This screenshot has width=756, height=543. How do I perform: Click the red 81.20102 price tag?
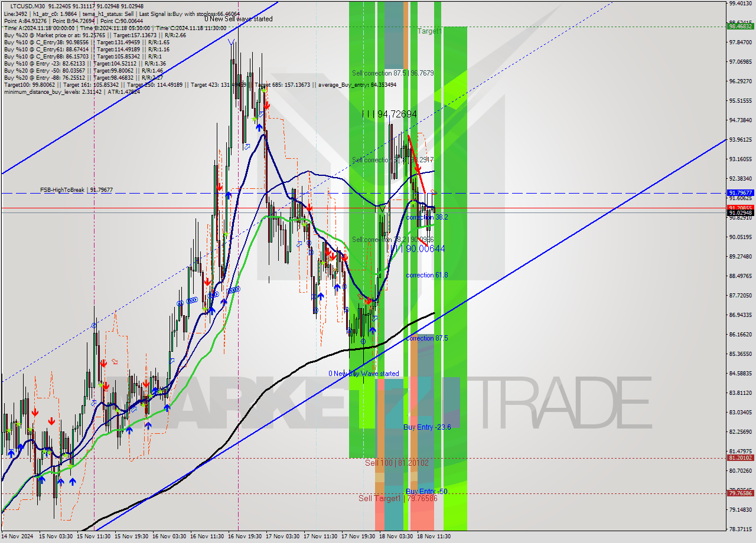[x=741, y=457]
